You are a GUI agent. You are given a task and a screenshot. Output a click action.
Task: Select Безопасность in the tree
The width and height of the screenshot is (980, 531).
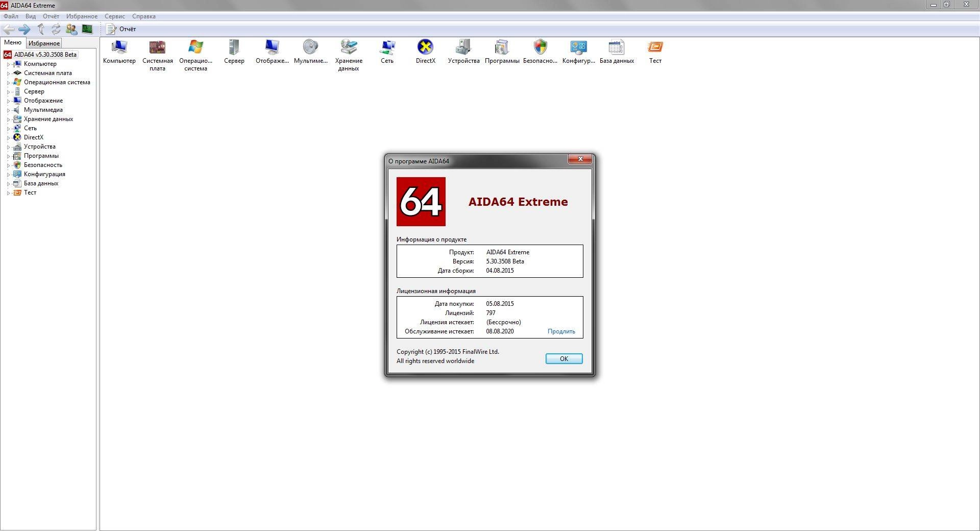pos(43,165)
